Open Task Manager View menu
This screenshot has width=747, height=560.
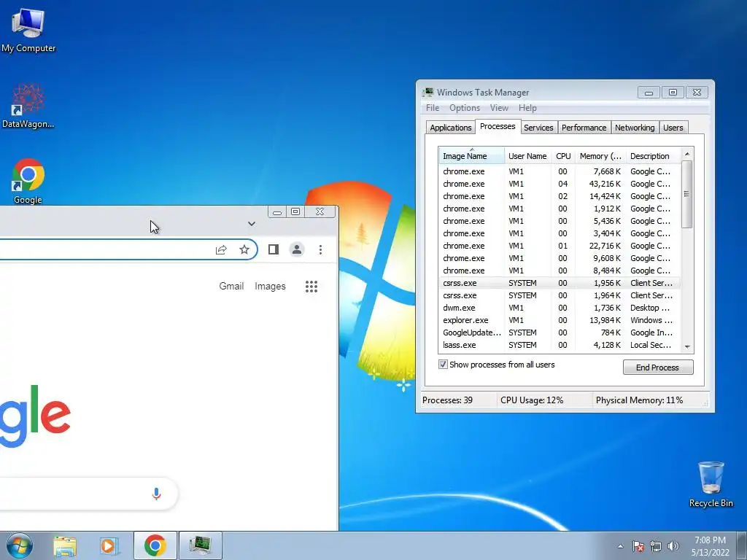pyautogui.click(x=499, y=108)
